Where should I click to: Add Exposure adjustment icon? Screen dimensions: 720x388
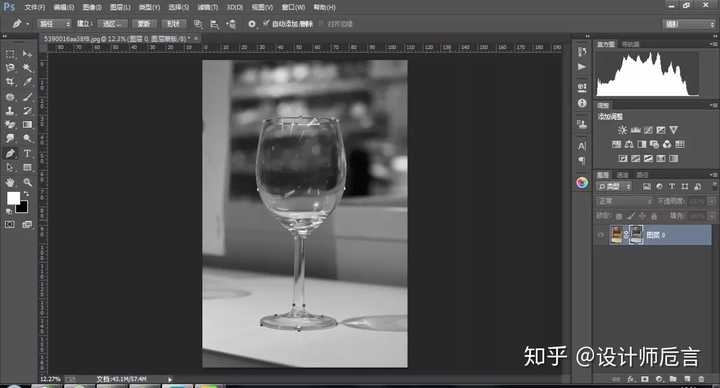(x=661, y=130)
